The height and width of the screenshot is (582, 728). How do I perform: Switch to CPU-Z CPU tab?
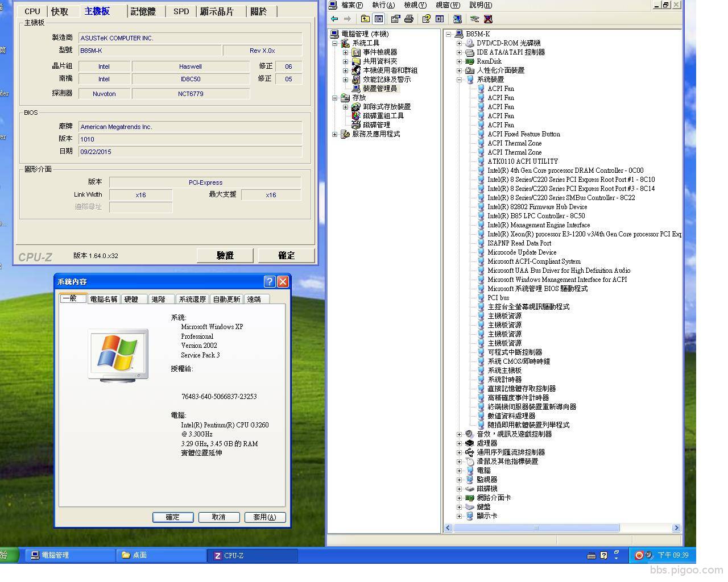coord(32,11)
